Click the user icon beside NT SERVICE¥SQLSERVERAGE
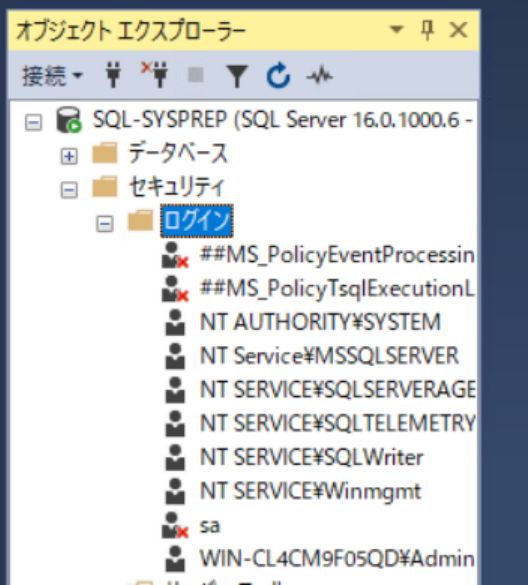 [x=175, y=390]
